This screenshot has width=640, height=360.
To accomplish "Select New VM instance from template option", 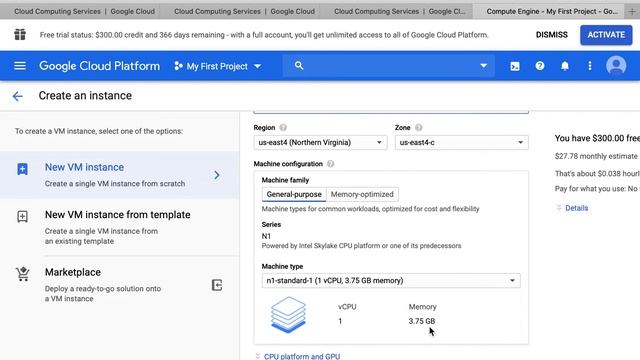I will [x=120, y=227].
